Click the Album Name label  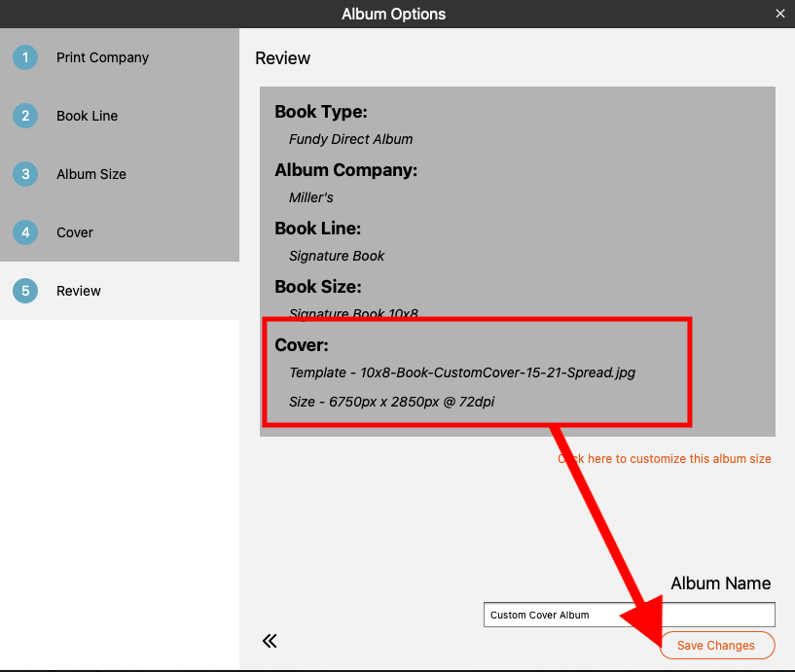coord(720,584)
